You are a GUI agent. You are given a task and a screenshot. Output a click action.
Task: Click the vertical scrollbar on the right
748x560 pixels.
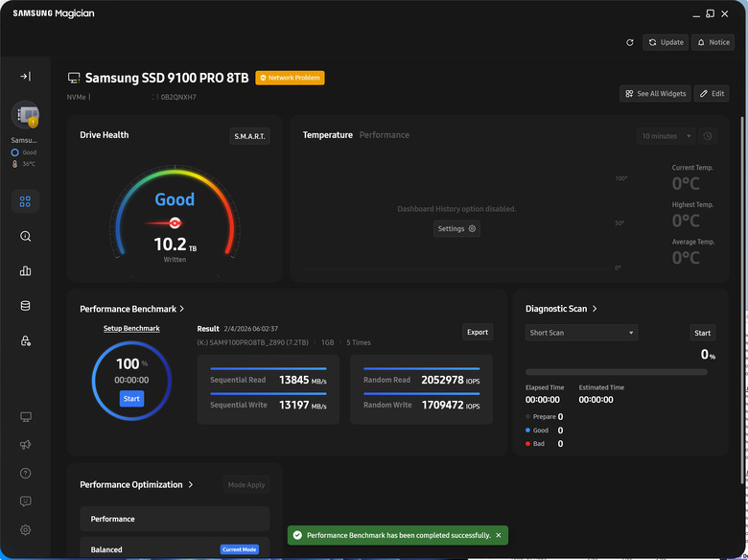[742, 300]
